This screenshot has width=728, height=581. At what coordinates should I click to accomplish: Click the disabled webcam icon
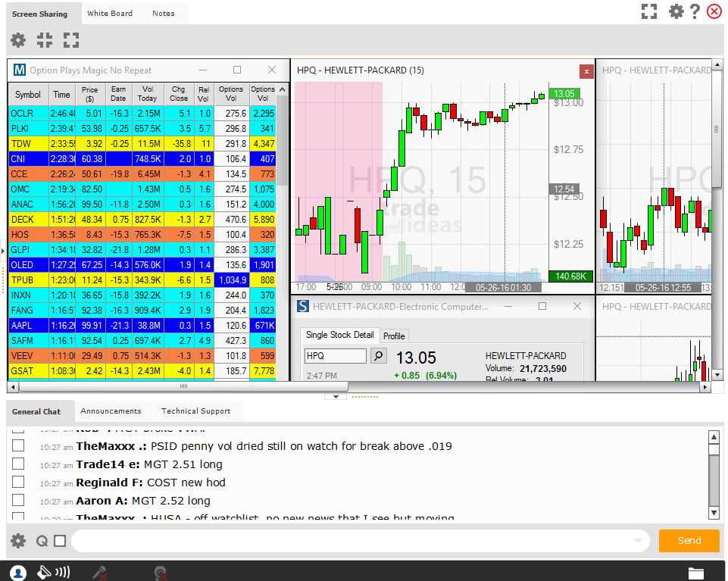click(x=160, y=573)
